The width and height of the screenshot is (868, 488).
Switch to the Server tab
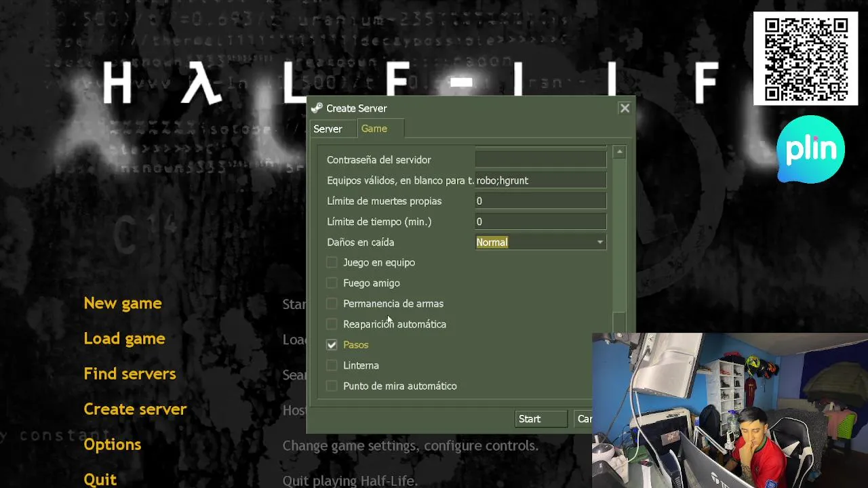328,129
